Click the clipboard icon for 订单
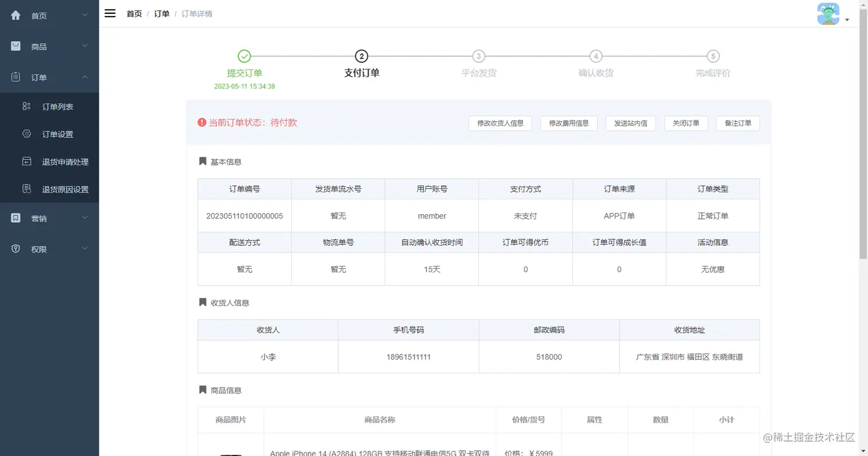 (15, 77)
